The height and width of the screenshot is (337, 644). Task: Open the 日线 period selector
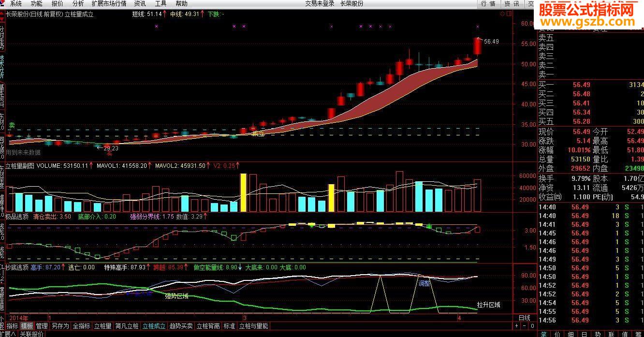(x=525, y=318)
